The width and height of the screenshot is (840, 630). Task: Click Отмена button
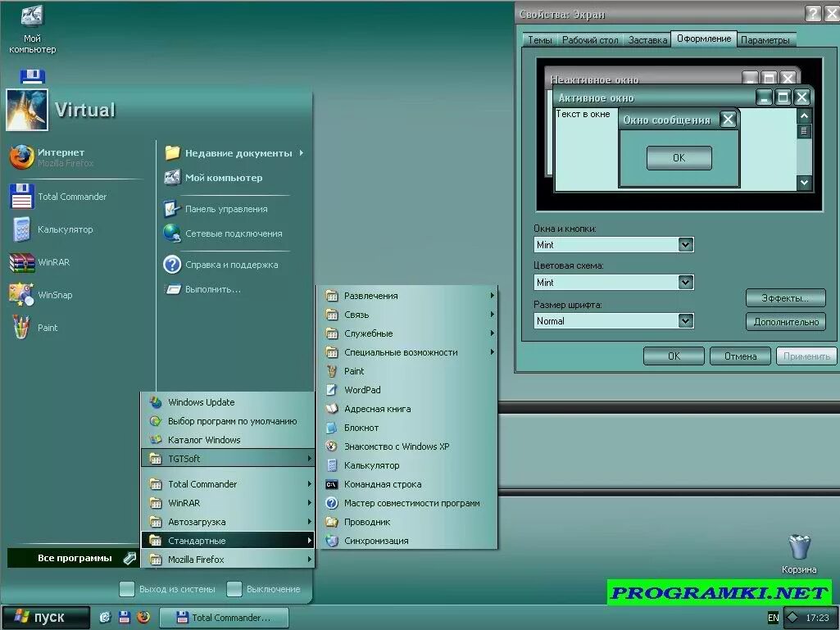pyautogui.click(x=740, y=356)
